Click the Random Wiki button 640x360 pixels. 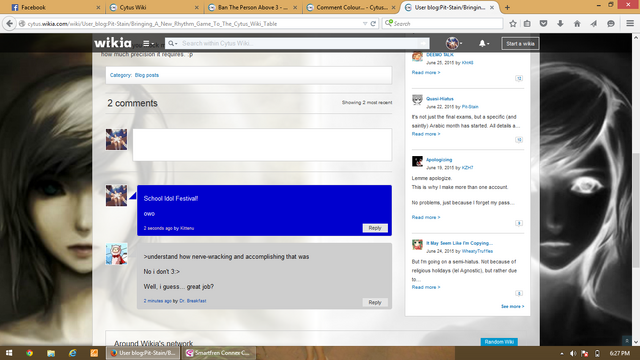click(x=499, y=342)
